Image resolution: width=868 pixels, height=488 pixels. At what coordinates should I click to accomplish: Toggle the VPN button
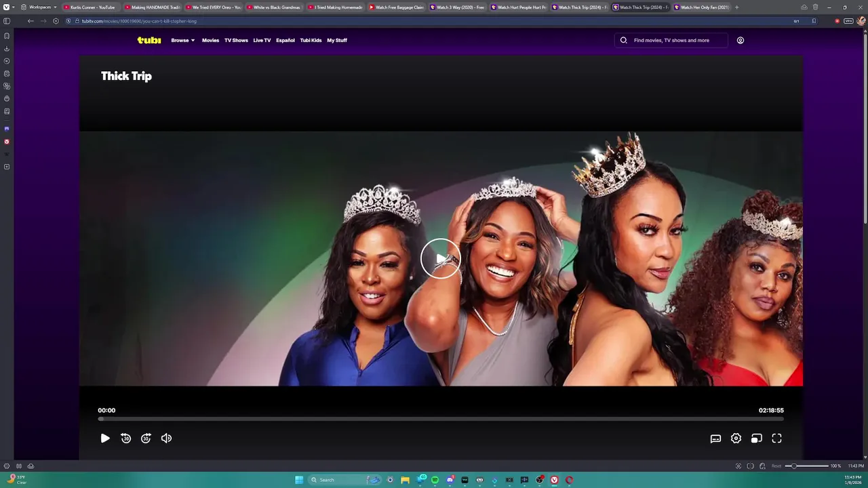(848, 21)
